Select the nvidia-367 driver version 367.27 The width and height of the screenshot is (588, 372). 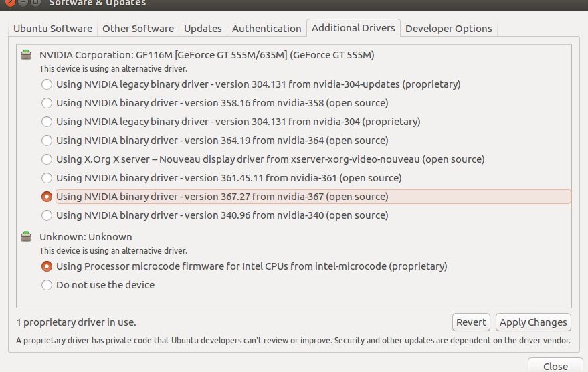tap(47, 197)
